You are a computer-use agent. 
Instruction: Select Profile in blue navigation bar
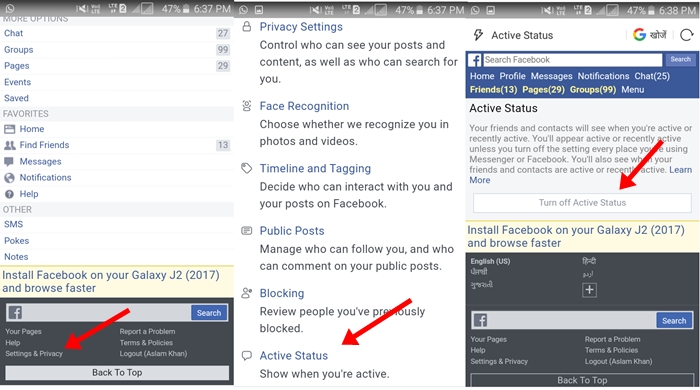512,76
